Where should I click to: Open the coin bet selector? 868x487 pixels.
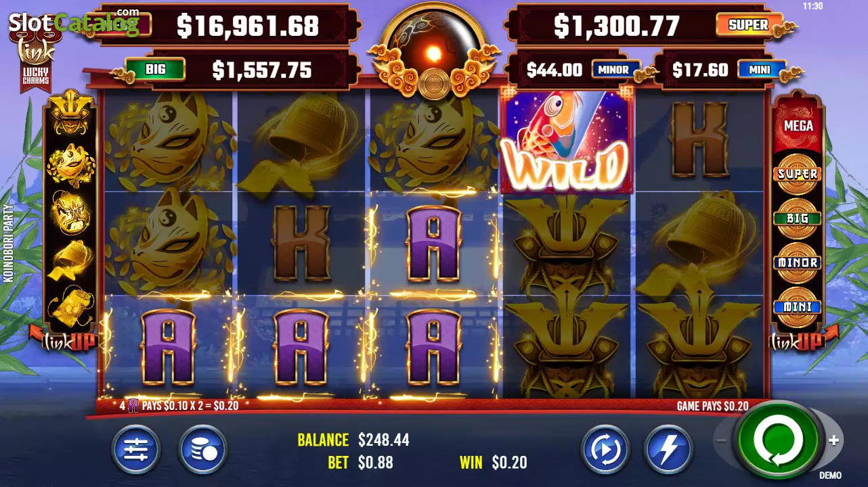tap(202, 449)
